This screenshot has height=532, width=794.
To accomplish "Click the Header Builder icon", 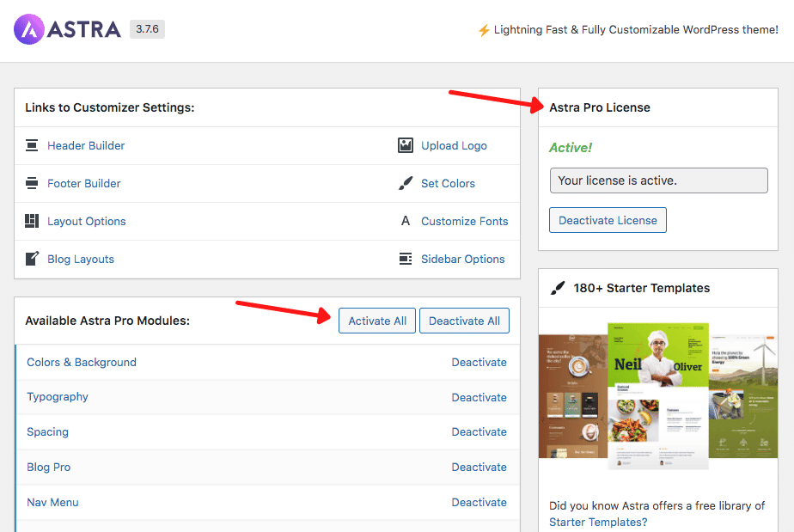I will 32,145.
